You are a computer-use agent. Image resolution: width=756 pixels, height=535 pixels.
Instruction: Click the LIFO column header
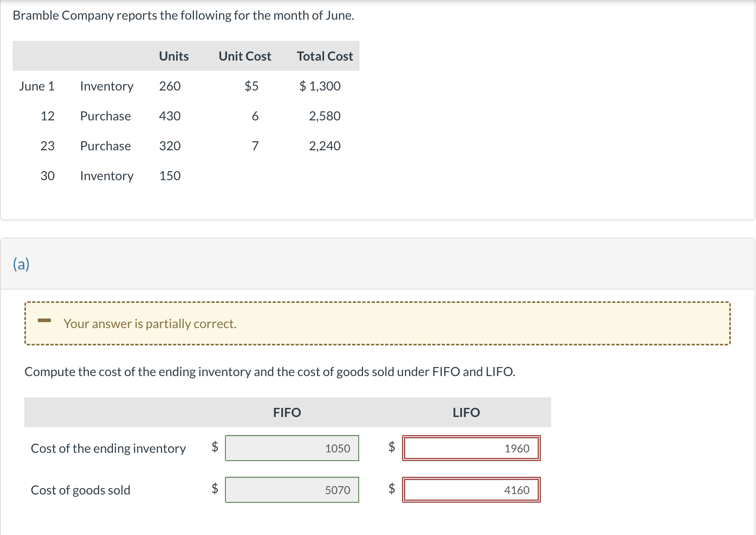pos(466,412)
